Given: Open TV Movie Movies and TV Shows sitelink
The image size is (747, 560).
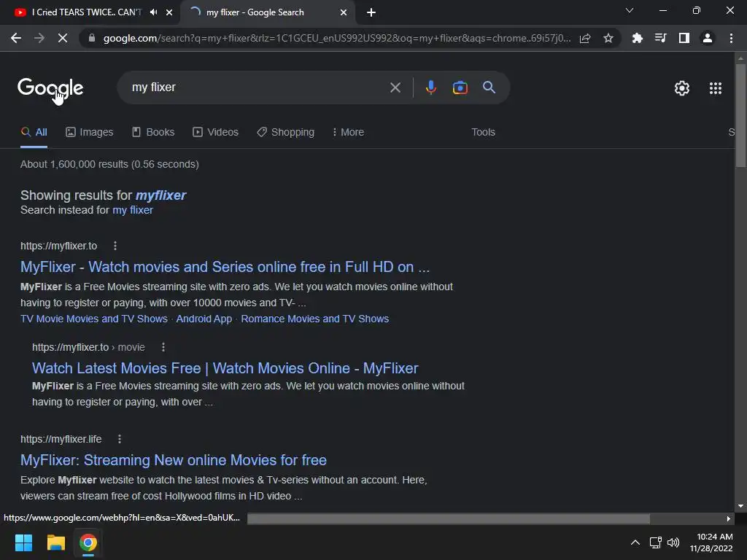Looking at the screenshot, I should pos(94,319).
